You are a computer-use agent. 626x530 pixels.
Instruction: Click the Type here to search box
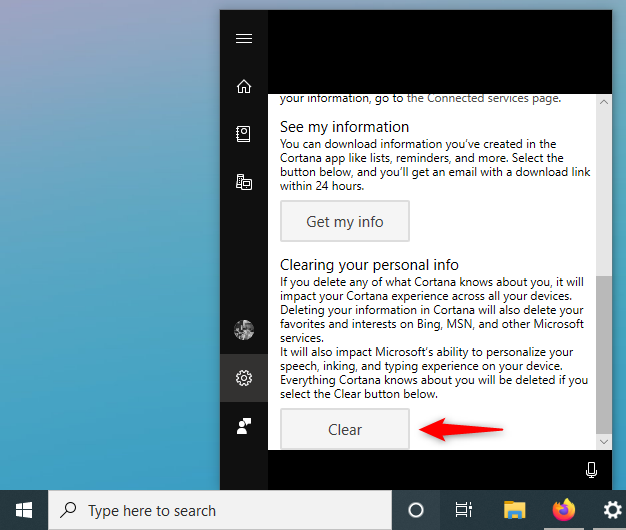220,510
